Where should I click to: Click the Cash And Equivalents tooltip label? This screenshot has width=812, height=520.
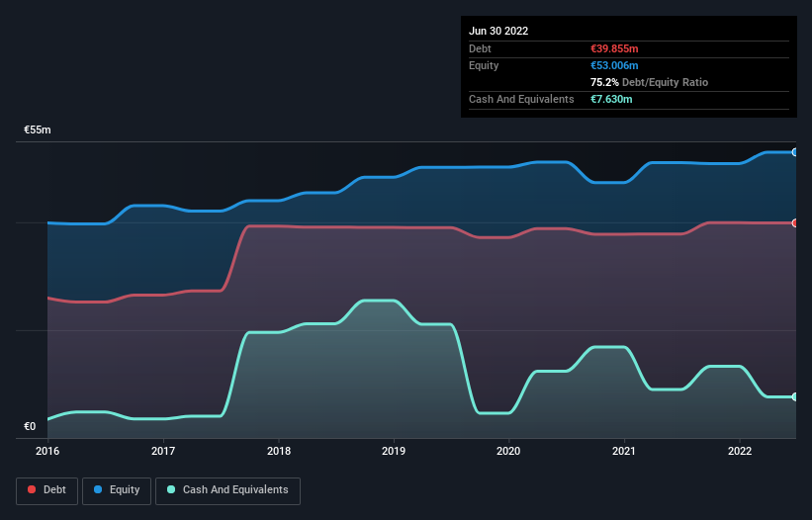[x=521, y=99]
